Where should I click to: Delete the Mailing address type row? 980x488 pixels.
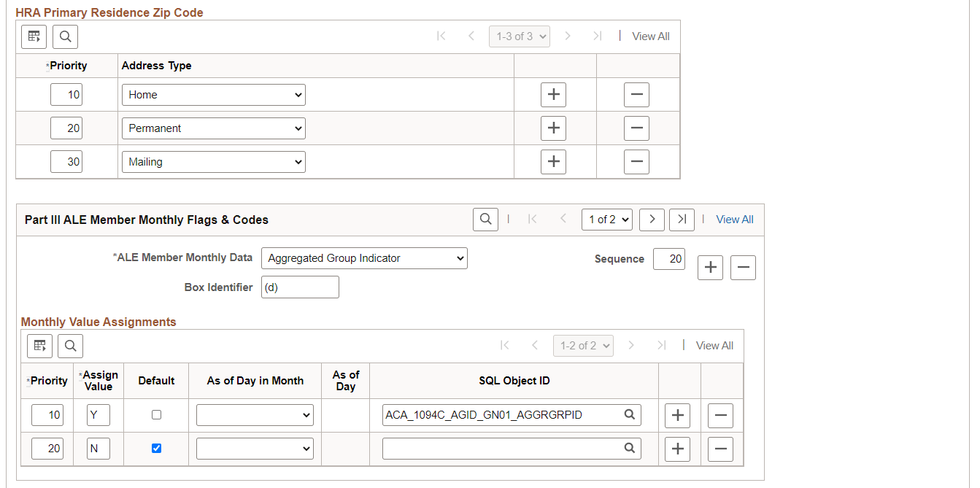[x=636, y=162]
